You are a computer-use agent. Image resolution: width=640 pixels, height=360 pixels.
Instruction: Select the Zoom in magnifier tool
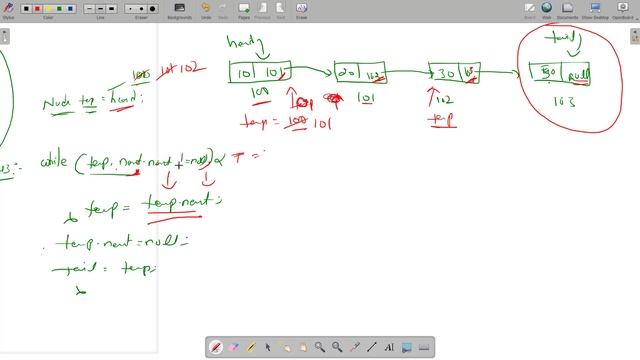(320, 347)
